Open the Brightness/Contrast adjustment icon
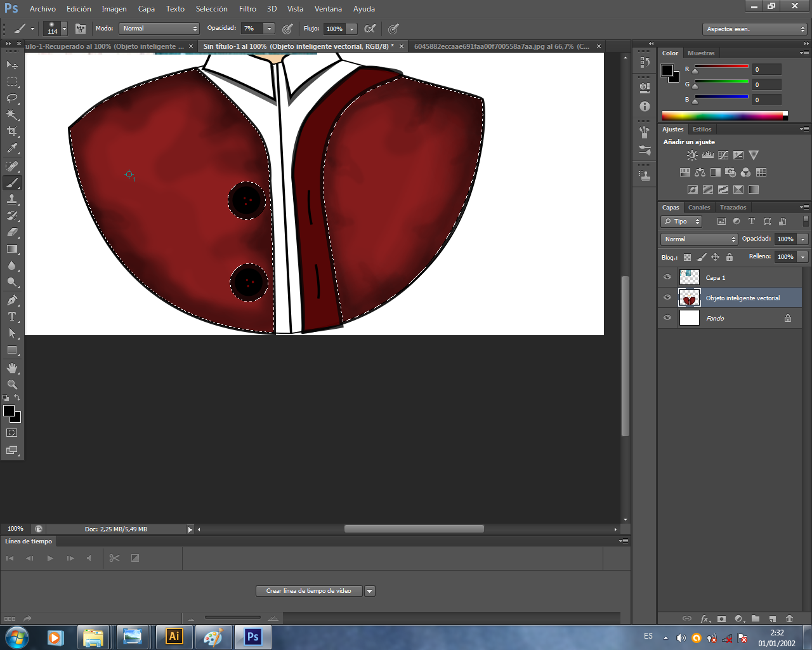This screenshot has height=650, width=812. [x=692, y=155]
